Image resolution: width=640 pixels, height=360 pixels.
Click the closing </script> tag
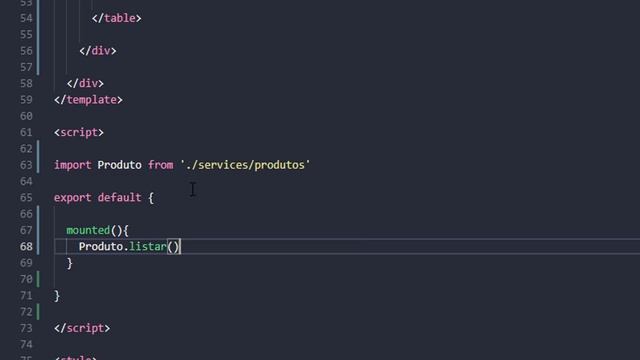point(82,329)
